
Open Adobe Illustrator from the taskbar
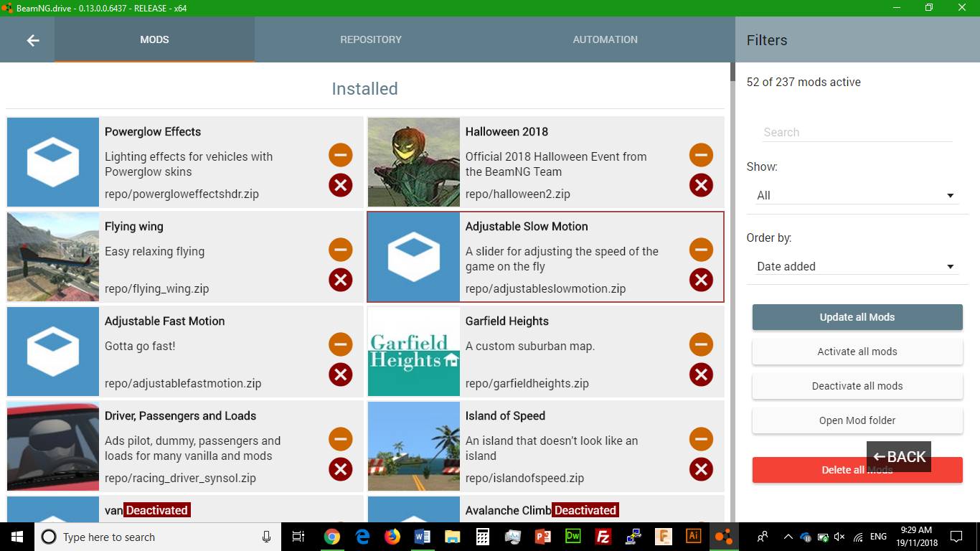(693, 537)
